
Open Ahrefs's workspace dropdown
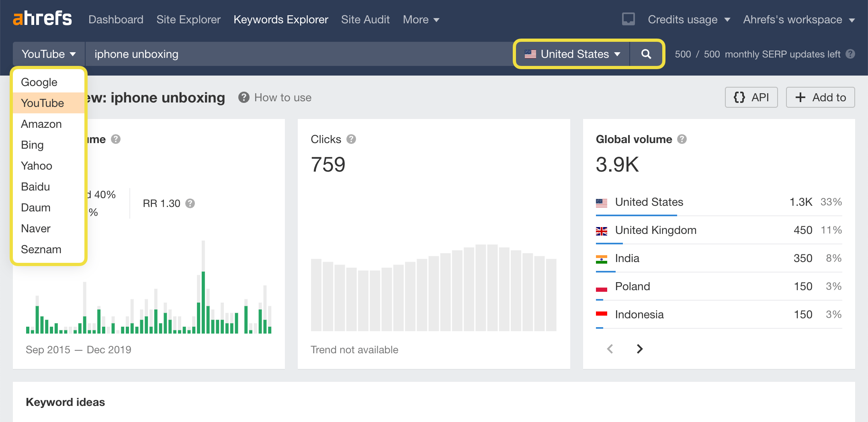pos(798,19)
